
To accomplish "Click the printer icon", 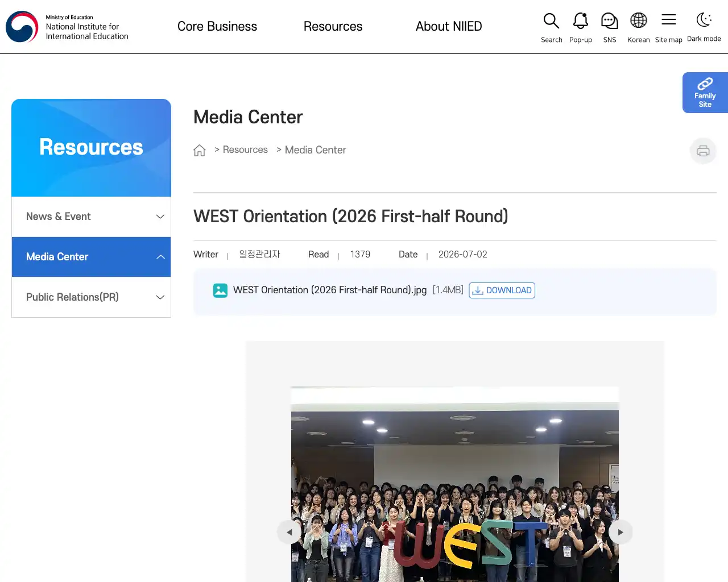I will [x=703, y=151].
